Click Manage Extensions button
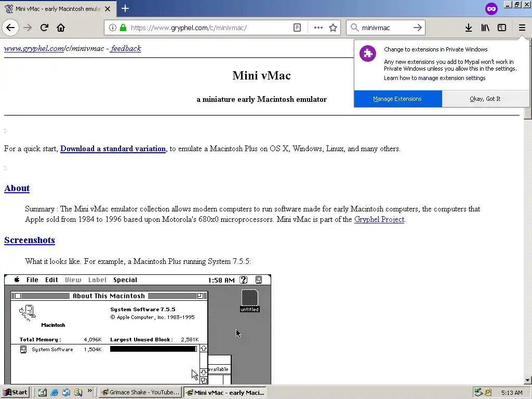This screenshot has height=399, width=532. tap(397, 99)
